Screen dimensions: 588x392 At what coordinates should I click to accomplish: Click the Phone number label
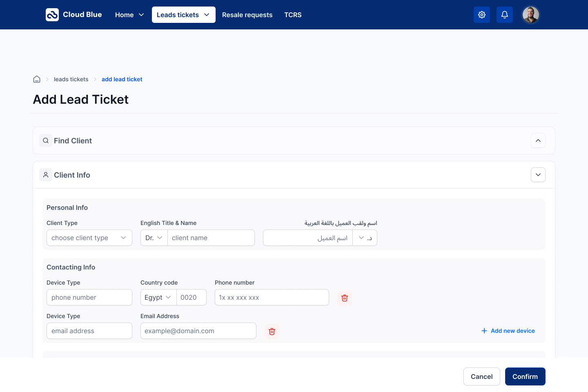235,283
